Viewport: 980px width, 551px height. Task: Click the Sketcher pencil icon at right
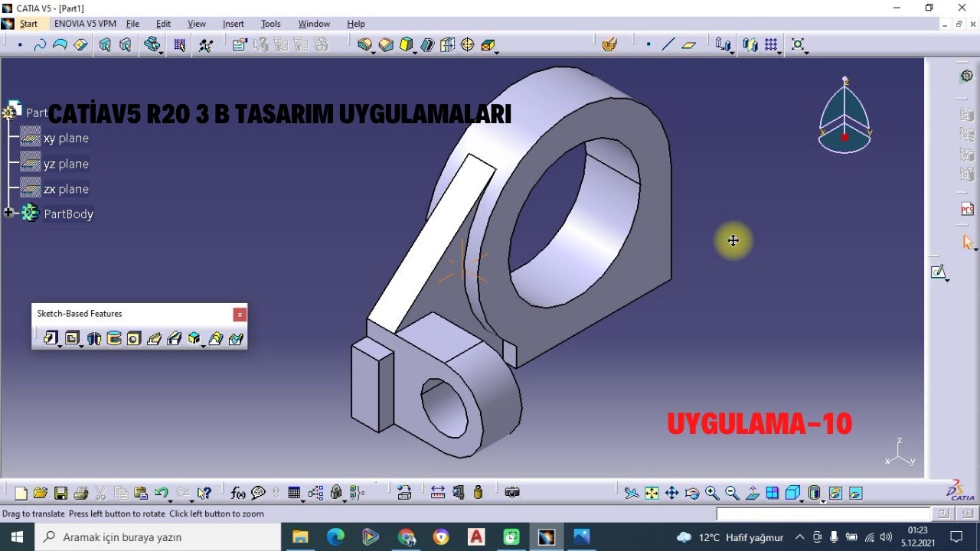938,272
